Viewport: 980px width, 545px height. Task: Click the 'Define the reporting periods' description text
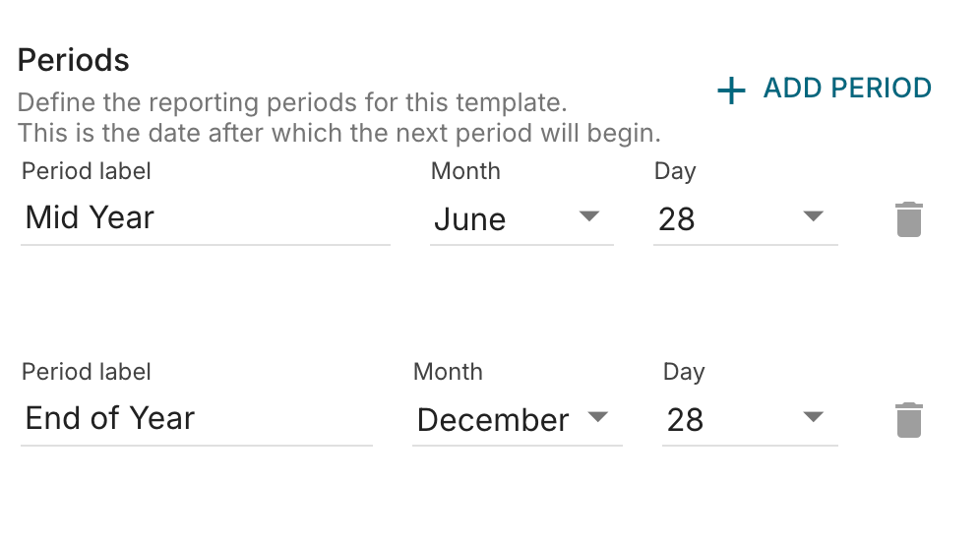(292, 102)
